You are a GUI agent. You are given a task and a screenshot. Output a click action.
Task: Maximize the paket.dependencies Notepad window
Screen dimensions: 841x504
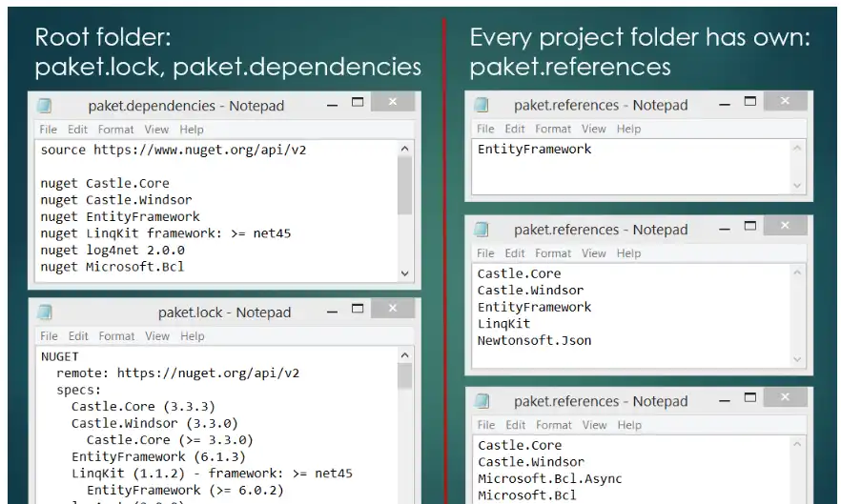[358, 102]
